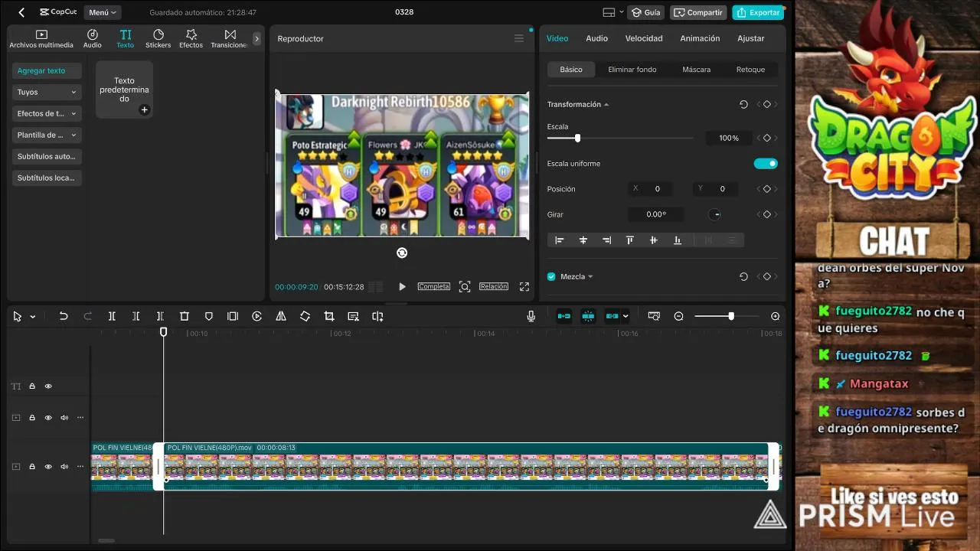Viewport: 980px width, 551px height.
Task: Click the preview fullscreen expand icon
Action: click(524, 286)
